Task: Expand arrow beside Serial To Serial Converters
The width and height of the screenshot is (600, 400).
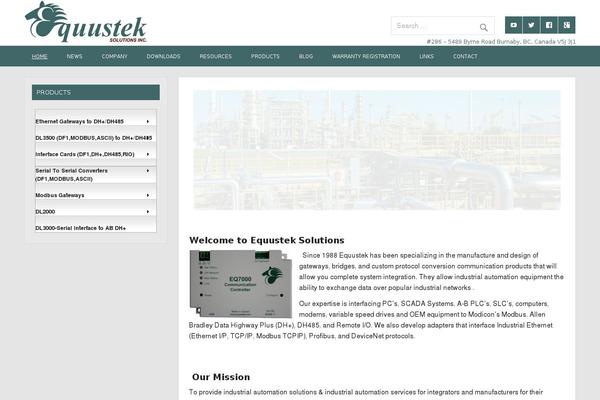Action: (148, 171)
